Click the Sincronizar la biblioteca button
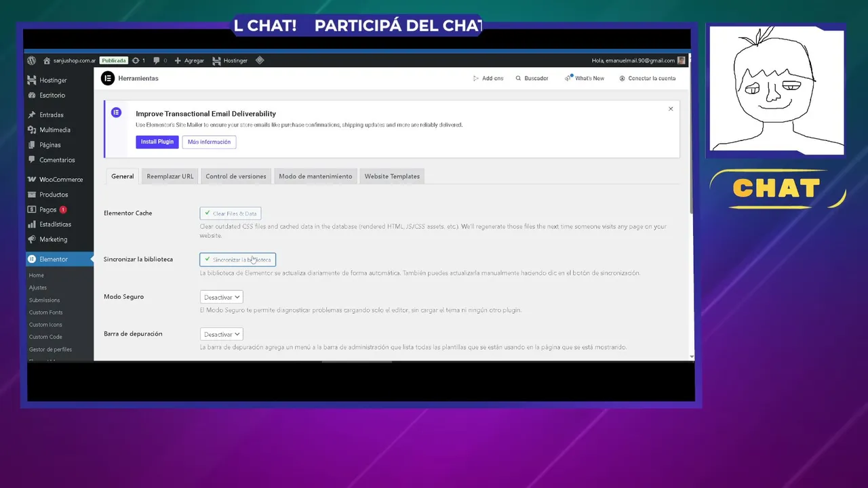Screen dimensions: 868x488 237,260
